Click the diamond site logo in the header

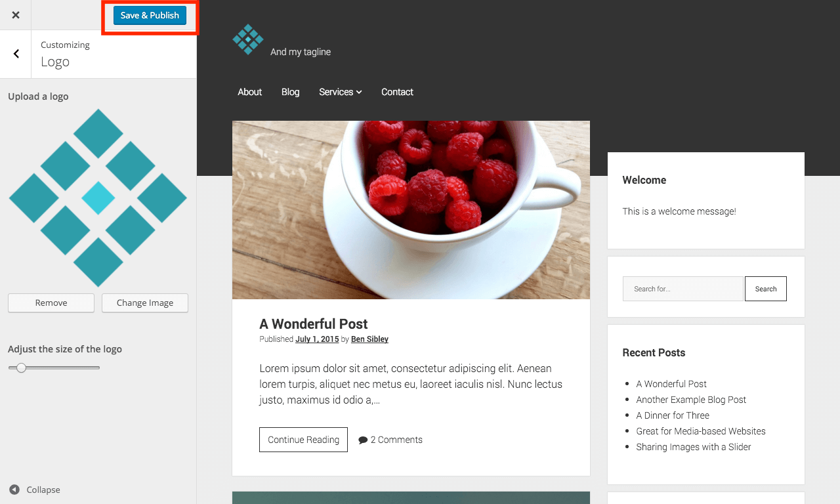pos(248,39)
